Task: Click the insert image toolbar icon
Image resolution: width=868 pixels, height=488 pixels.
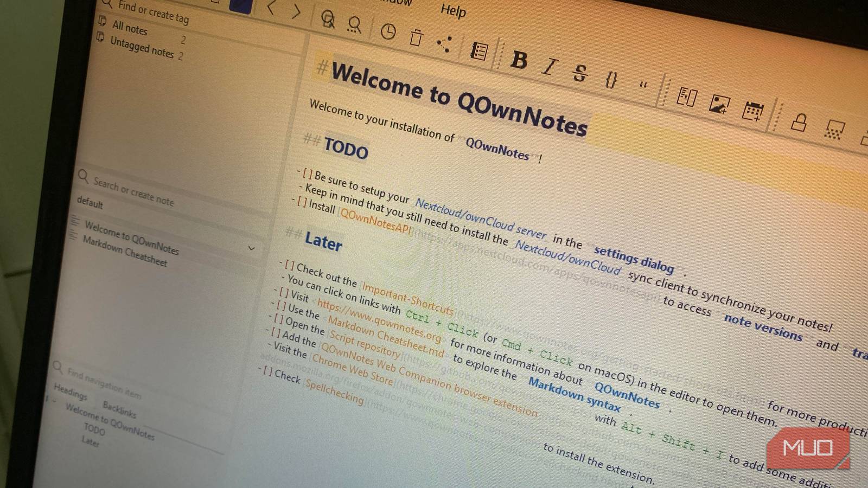Action: click(719, 104)
